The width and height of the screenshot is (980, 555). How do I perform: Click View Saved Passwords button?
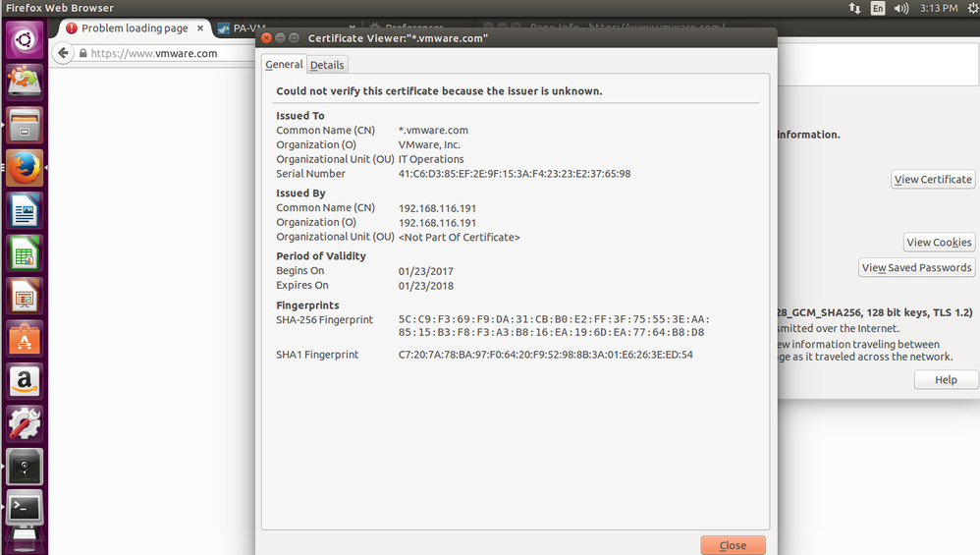pyautogui.click(x=917, y=267)
